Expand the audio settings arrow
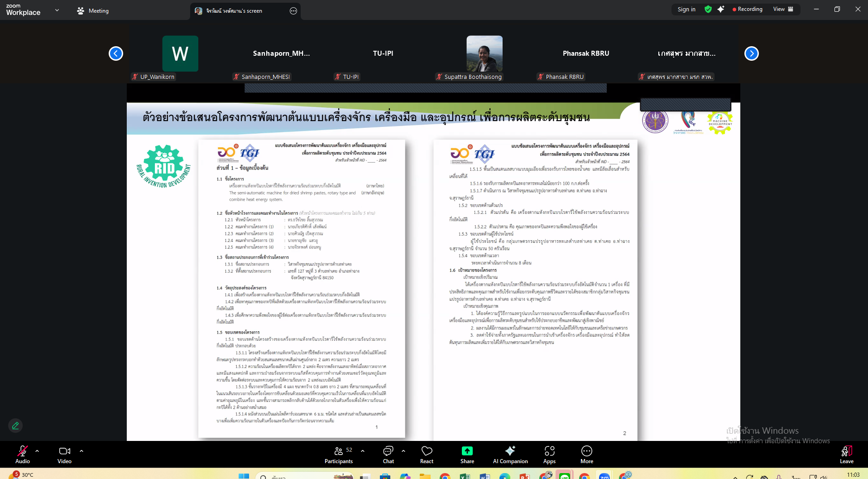This screenshot has width=868, height=479. pos(37,451)
